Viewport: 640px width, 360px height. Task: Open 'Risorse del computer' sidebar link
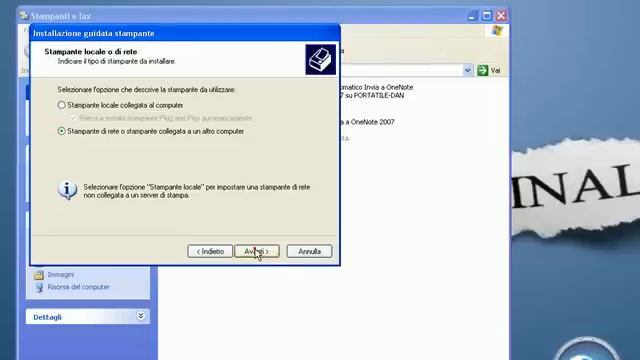78,287
